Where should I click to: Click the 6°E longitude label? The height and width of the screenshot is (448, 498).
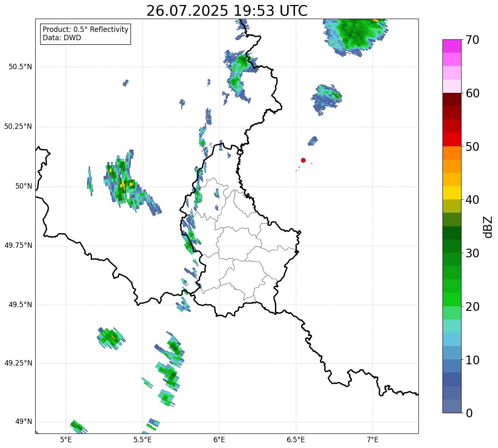click(219, 440)
